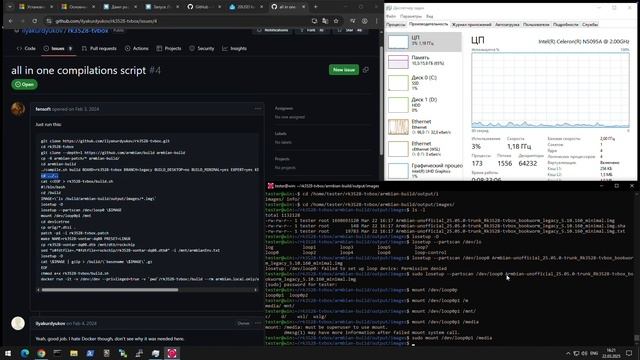Image resolution: width=640 pixels, height=360 pixels.
Task: Click the taskbar clock showing 16:21
Action: 611,353
